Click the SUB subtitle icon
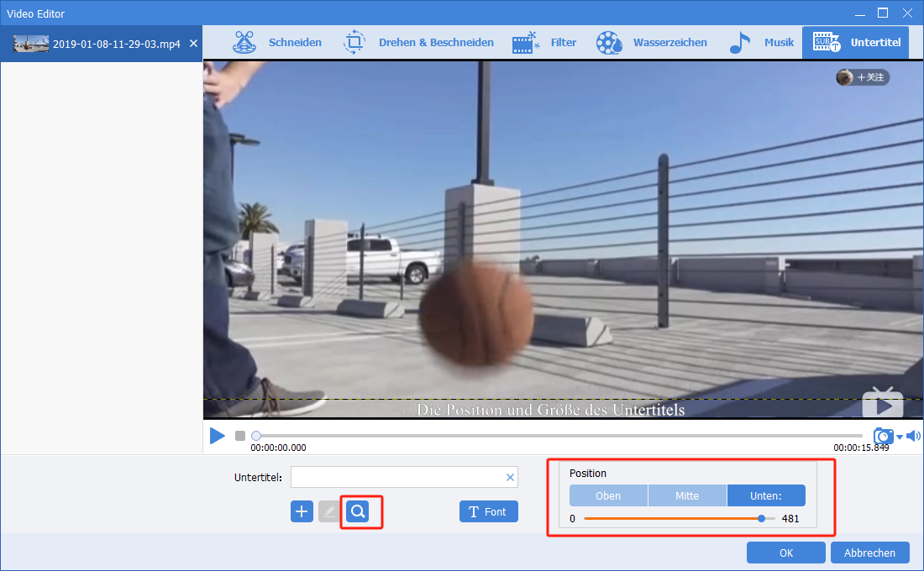This screenshot has width=924, height=571. (x=827, y=43)
